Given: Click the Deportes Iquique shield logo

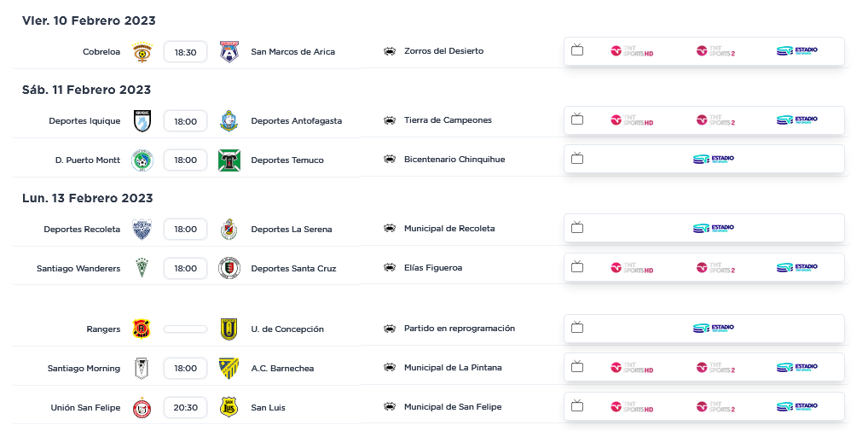Looking at the screenshot, I should click(x=142, y=121).
